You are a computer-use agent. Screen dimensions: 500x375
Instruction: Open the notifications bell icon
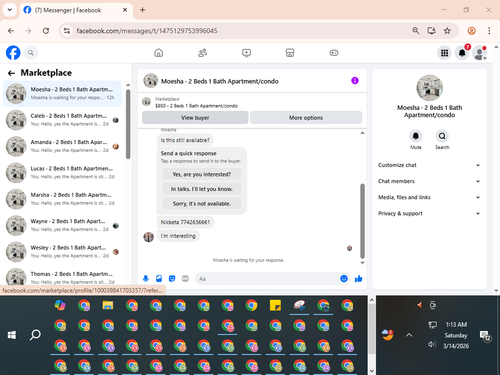click(462, 53)
